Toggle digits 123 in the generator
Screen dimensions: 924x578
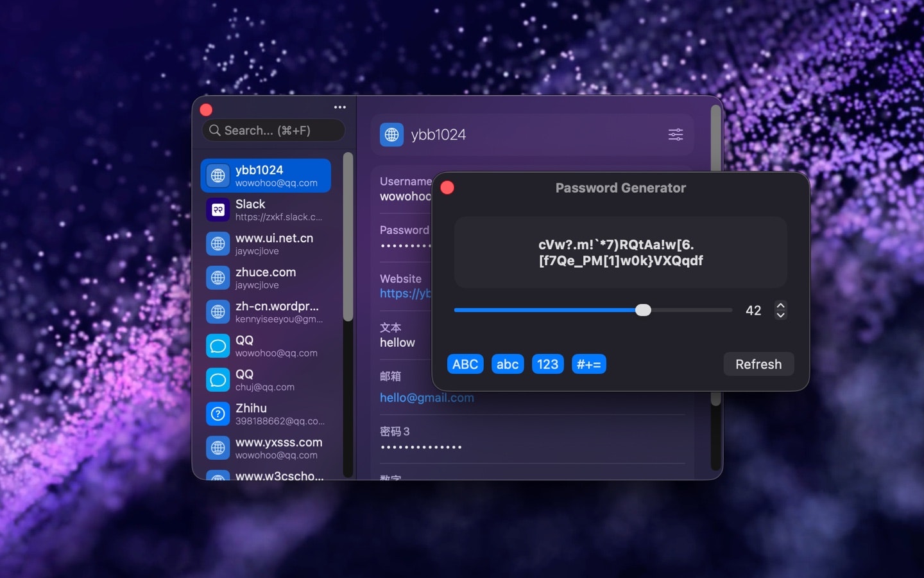(x=547, y=364)
